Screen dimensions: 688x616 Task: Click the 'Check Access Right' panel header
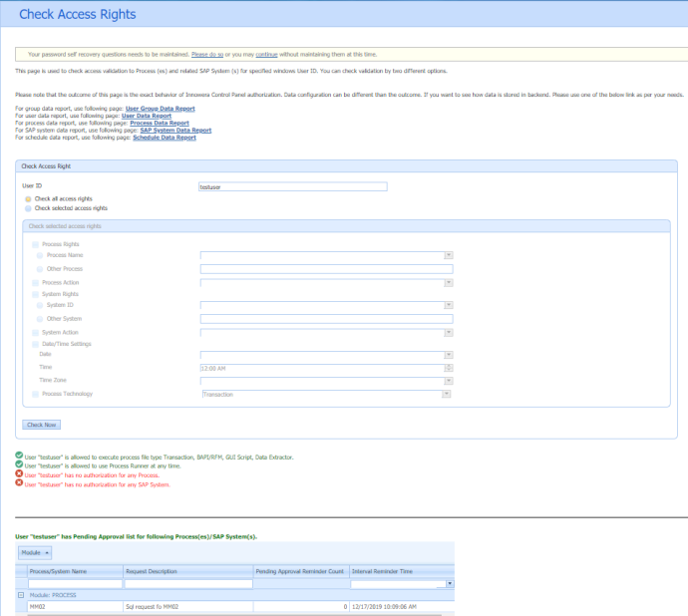346,166
